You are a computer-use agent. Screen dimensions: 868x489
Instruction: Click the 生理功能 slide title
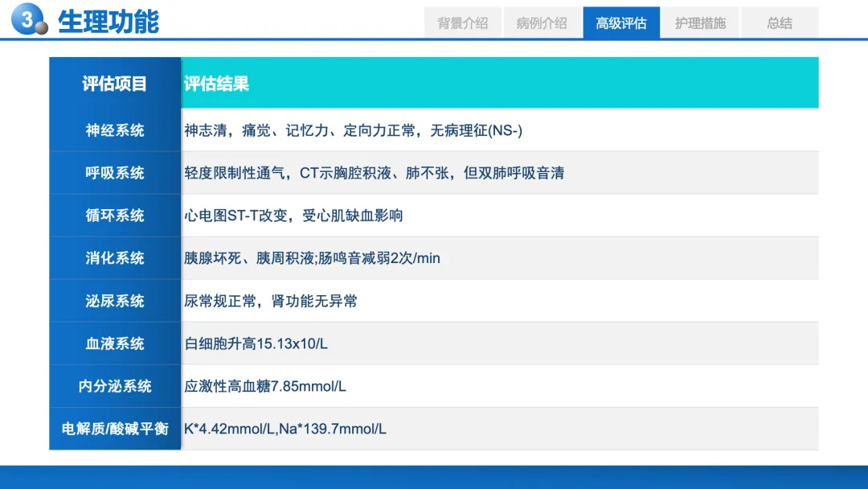coord(108,22)
